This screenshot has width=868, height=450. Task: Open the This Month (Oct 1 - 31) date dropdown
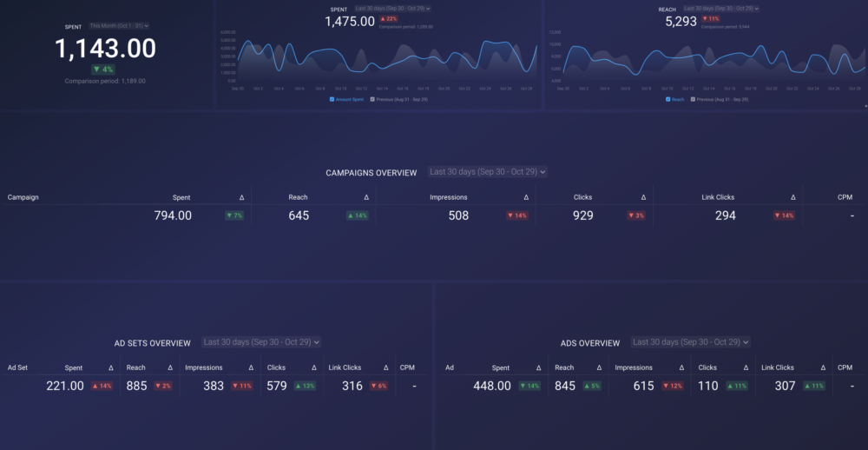tap(119, 26)
